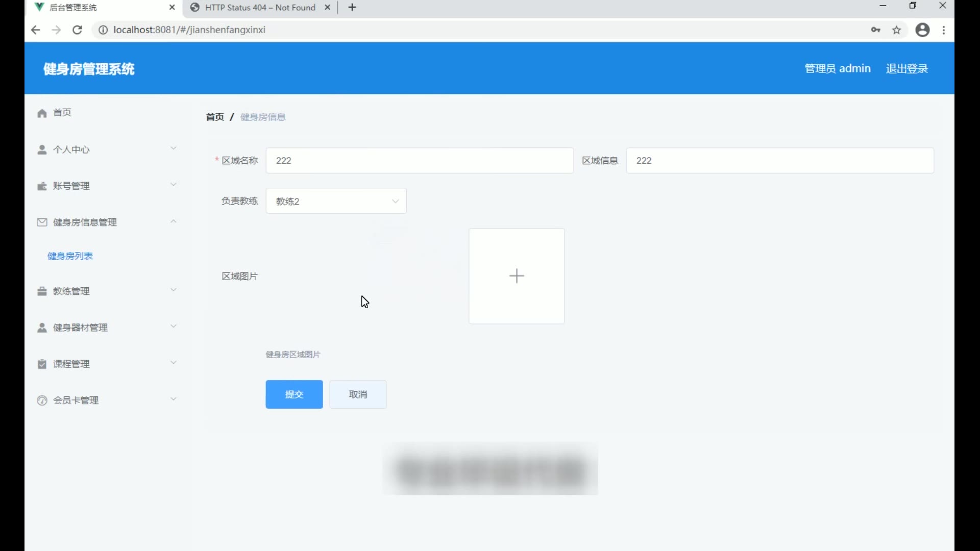Switch to the HTTP Status 404 tab
The height and width of the screenshot is (551, 980).
[259, 8]
